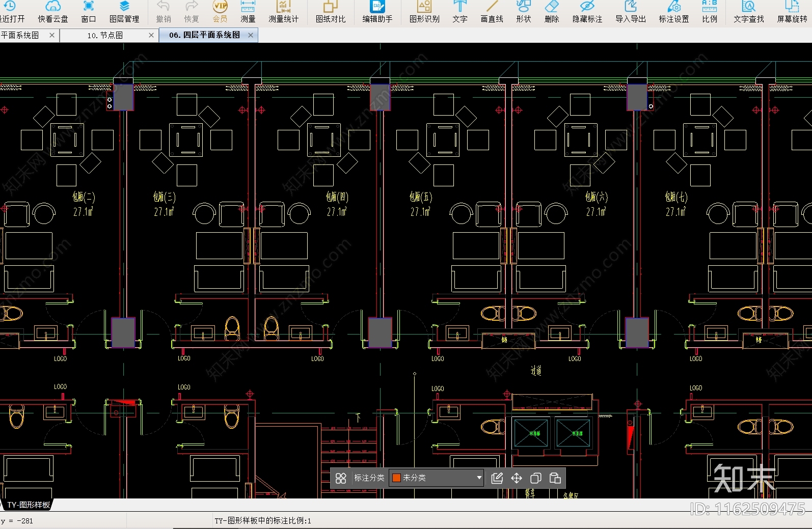Click the 包厢(七) room label
This screenshot has width=812, height=529.
click(x=676, y=197)
